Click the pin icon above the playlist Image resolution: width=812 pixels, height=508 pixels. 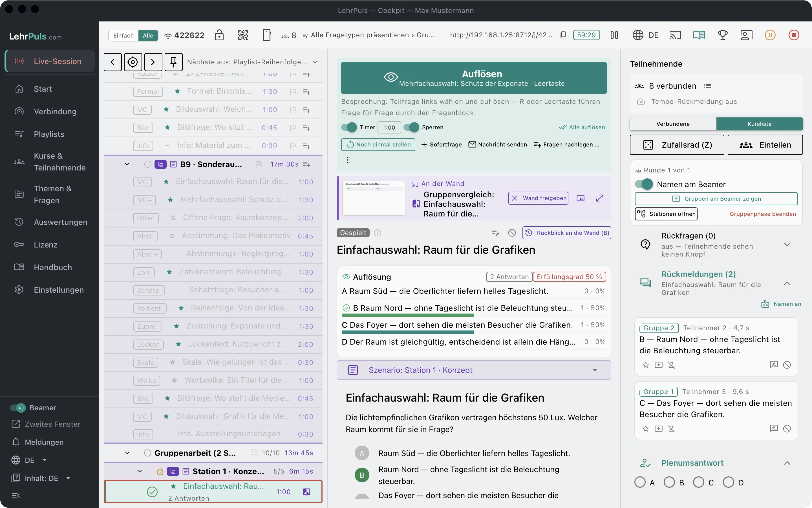click(x=173, y=62)
